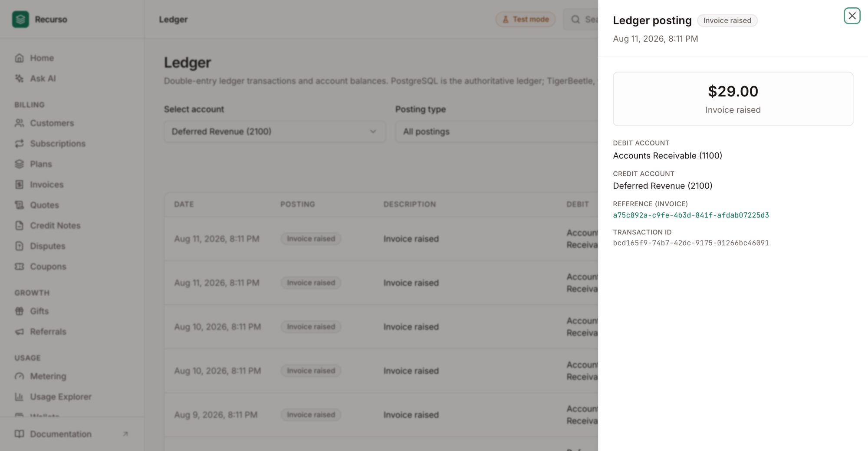This screenshot has width=868, height=451.
Task: Click the Test mode flask icon
Action: point(506,20)
